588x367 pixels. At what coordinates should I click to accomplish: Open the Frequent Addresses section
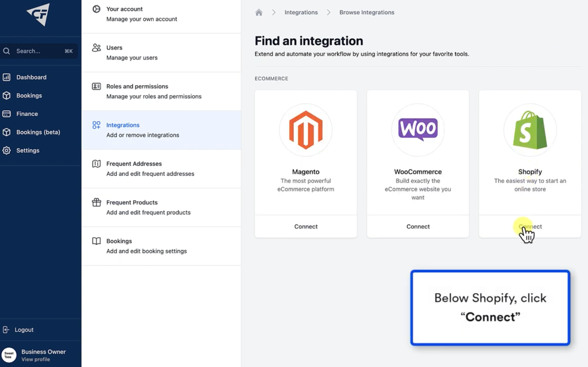[x=161, y=169]
